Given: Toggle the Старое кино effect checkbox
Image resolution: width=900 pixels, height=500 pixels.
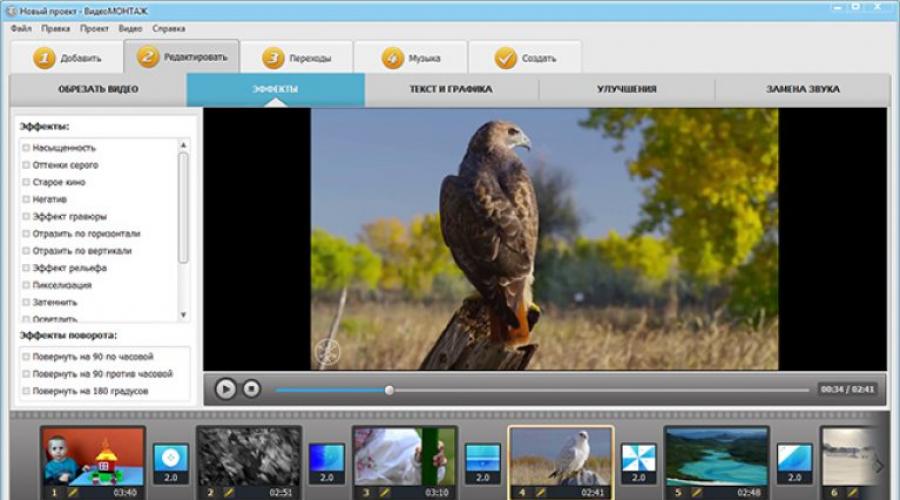Looking at the screenshot, I should tap(26, 182).
